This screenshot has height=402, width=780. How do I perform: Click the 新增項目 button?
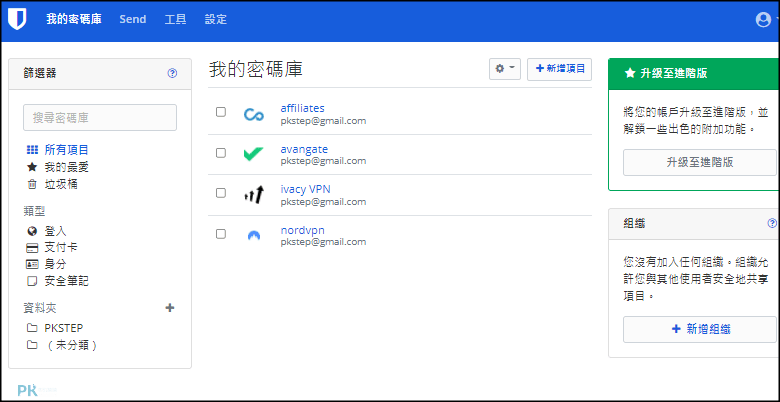click(560, 69)
